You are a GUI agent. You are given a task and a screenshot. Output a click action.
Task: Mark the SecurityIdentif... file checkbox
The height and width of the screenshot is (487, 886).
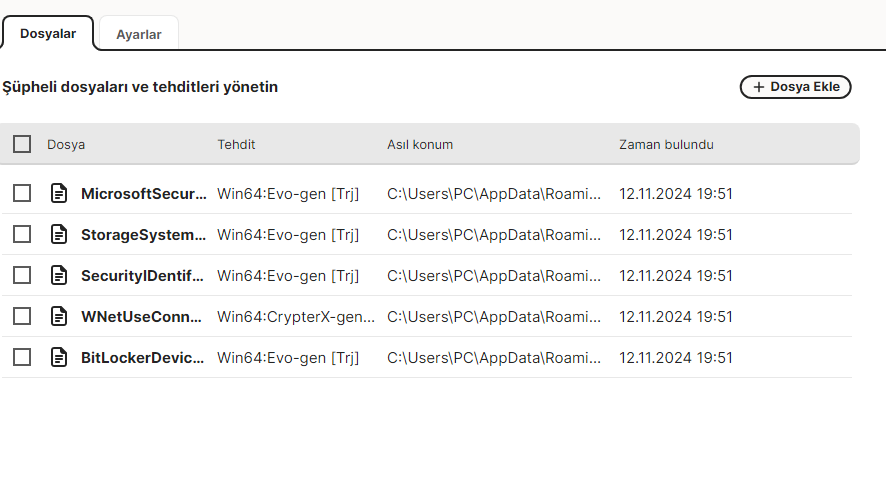click(22, 275)
